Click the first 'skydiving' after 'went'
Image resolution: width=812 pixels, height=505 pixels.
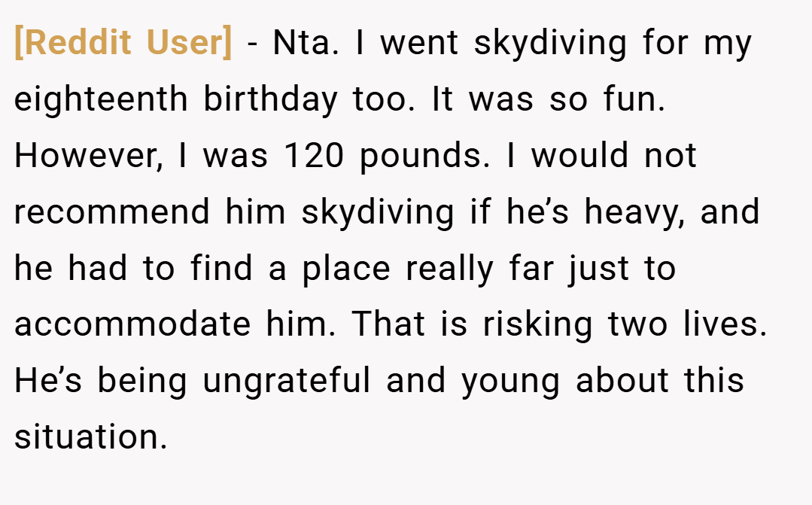coord(550,44)
